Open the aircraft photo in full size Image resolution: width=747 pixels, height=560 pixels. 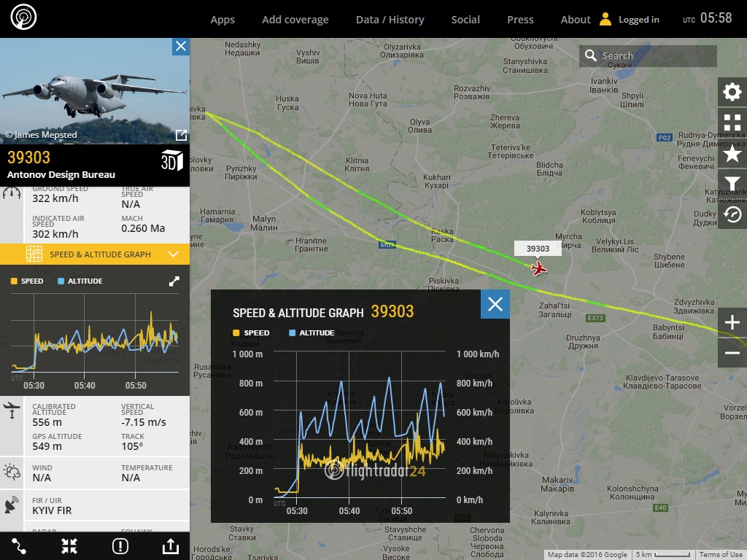pyautogui.click(x=181, y=135)
